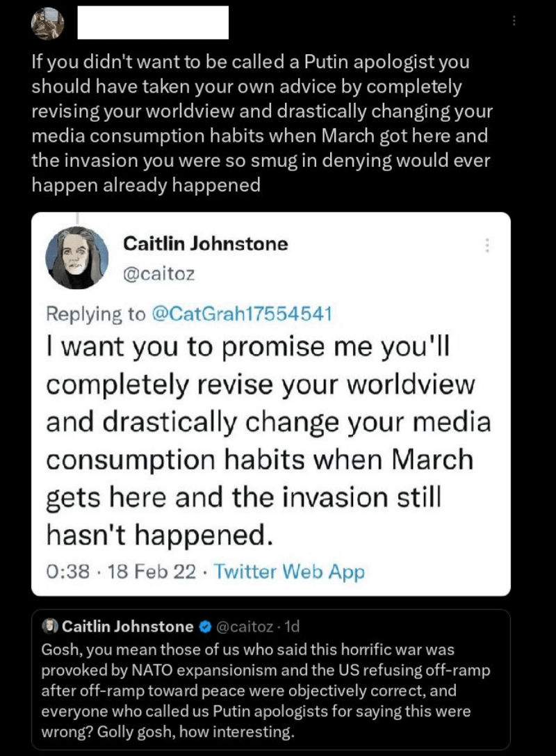Click Caitlin Johnstone's large sketch avatar

77,258
